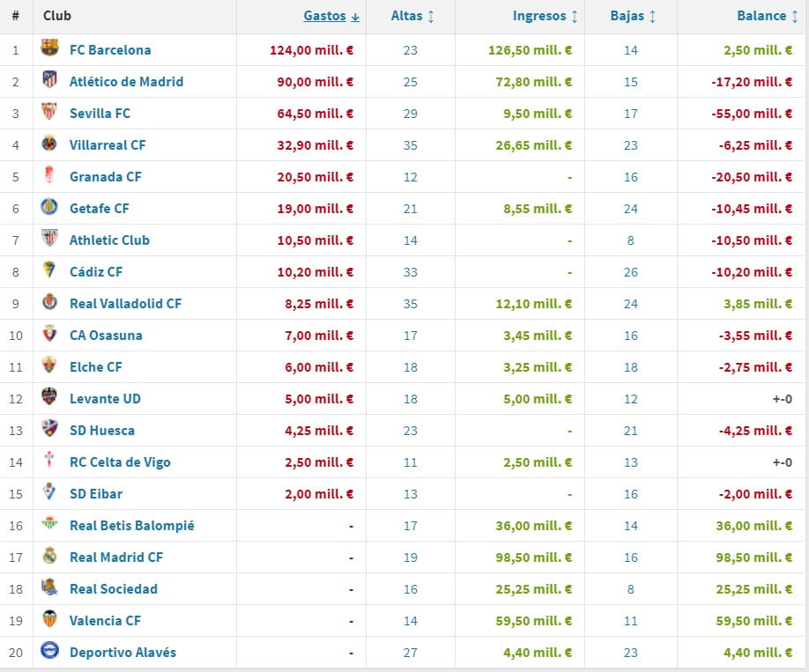The height and width of the screenshot is (672, 809).
Task: Click the CA Osasuna crest icon
Action: click(49, 333)
